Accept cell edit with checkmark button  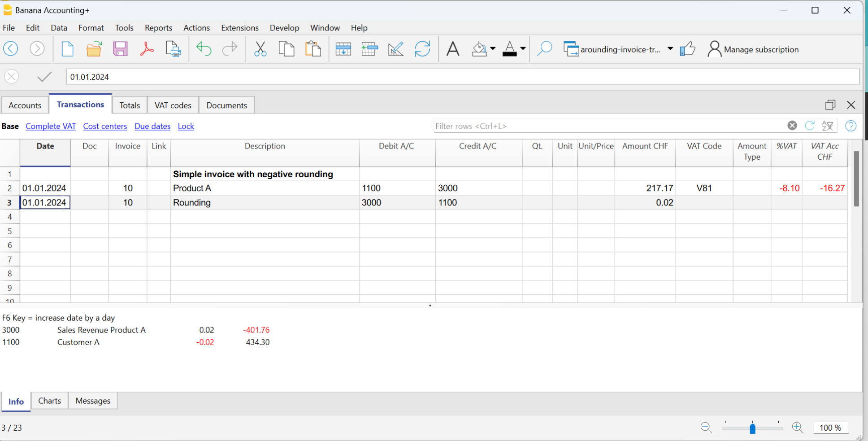[44, 77]
